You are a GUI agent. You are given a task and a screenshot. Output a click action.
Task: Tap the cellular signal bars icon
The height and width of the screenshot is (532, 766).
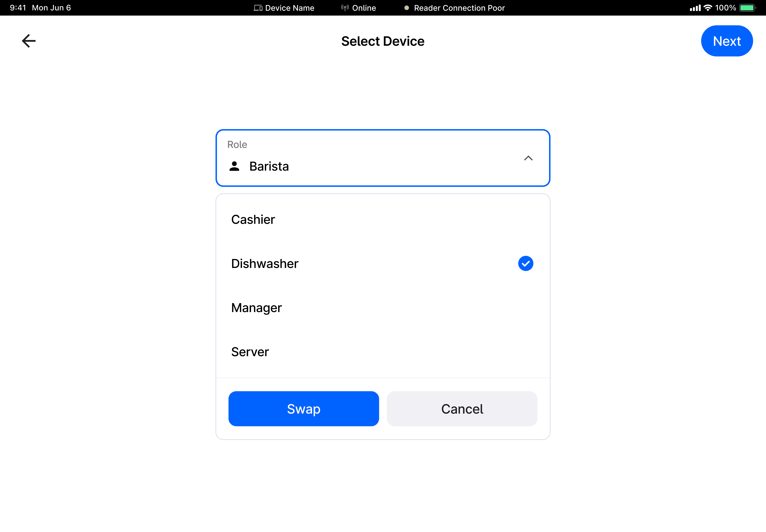(695, 8)
